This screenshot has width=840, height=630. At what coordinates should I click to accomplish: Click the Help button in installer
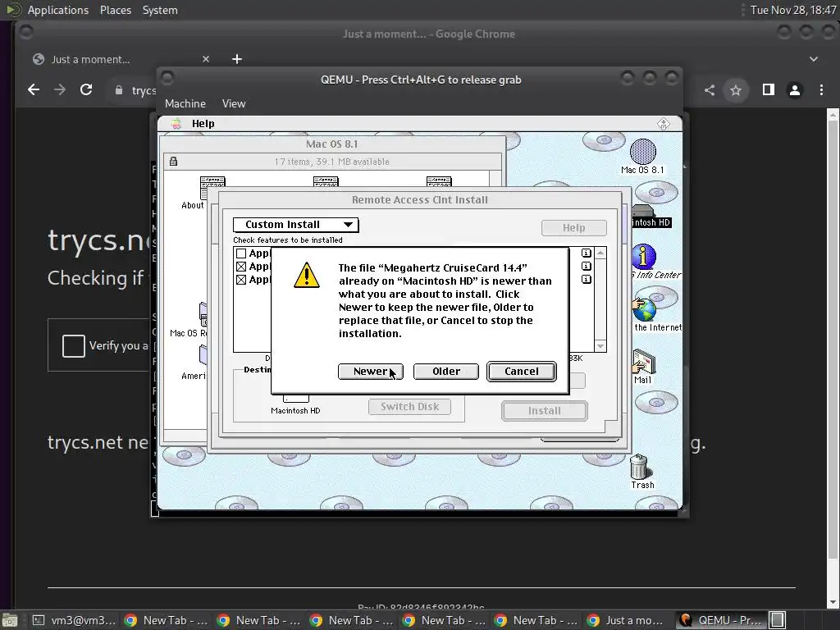[x=573, y=228]
